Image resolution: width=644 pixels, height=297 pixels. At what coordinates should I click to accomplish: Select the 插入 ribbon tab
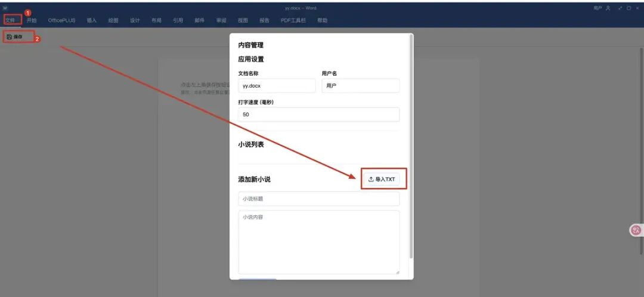point(92,20)
